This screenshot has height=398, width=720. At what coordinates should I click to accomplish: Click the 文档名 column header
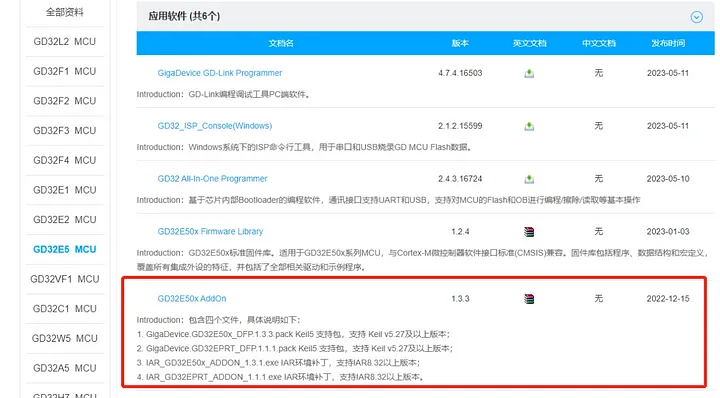tap(281, 43)
